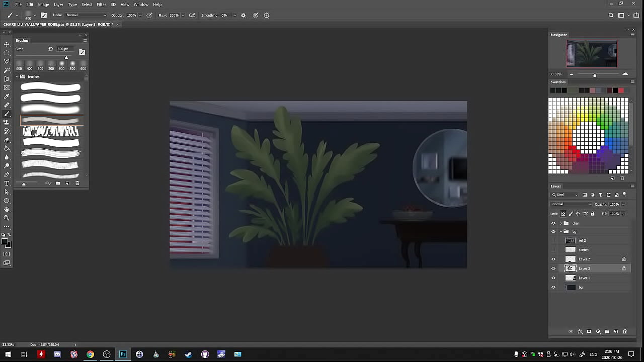Open layer blend mode Normal dropdown
The image size is (644, 362).
[x=572, y=204]
